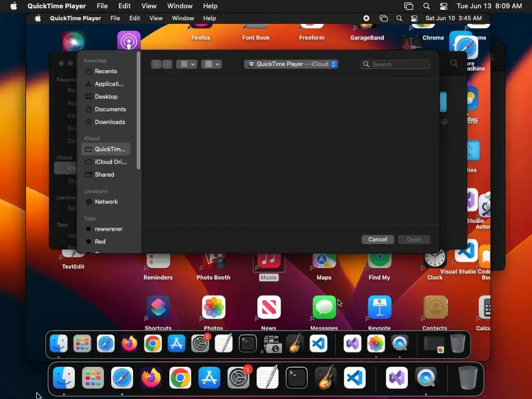Open the Siri icon on the recorded desktop
Screen dimensions: 532x399
click(74, 41)
